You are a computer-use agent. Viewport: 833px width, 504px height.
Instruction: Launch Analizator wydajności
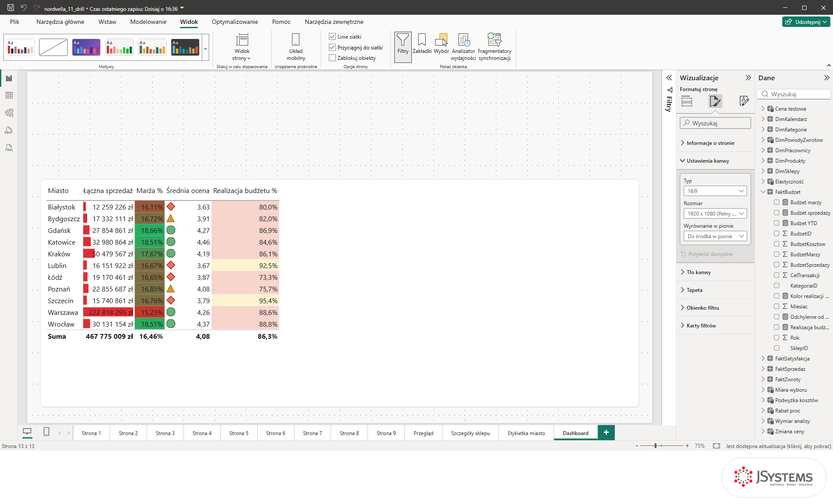463,47
